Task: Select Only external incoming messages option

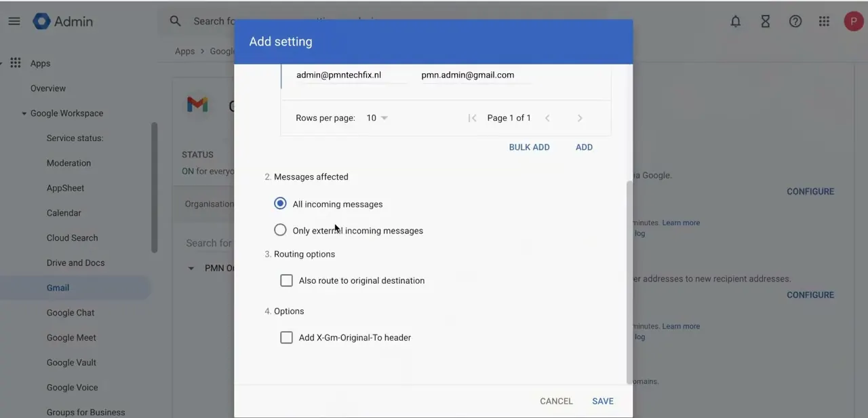Action: (x=280, y=230)
